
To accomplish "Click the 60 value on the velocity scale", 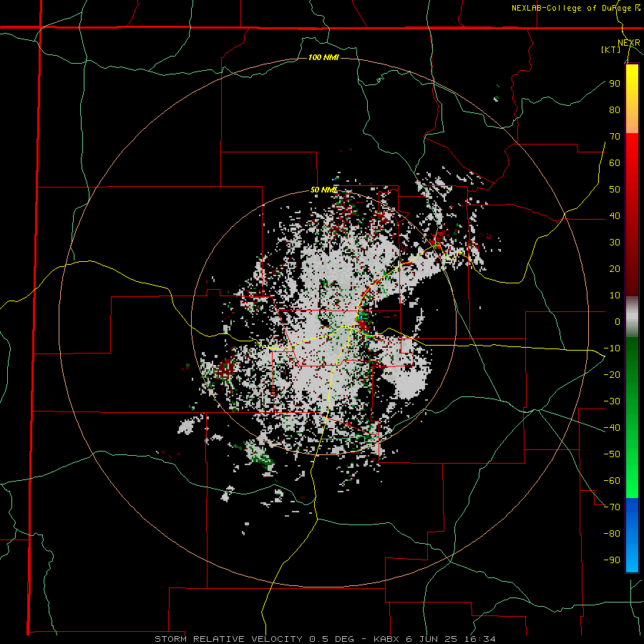I will pyautogui.click(x=615, y=162).
